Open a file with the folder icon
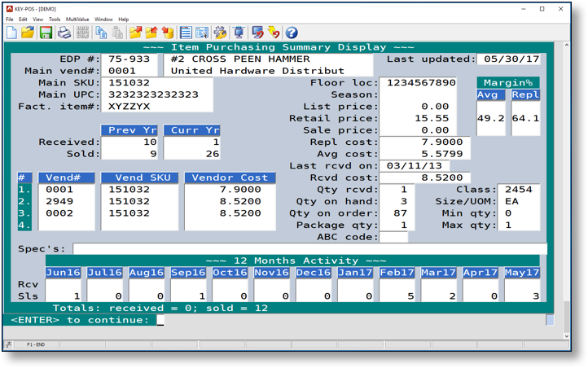Screen dimensions: 588x368 (x=28, y=33)
